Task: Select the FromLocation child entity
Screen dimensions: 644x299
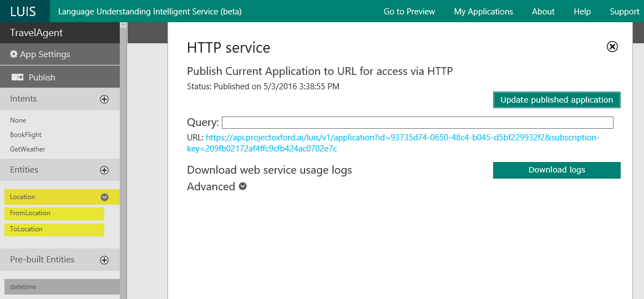Action: pyautogui.click(x=30, y=213)
